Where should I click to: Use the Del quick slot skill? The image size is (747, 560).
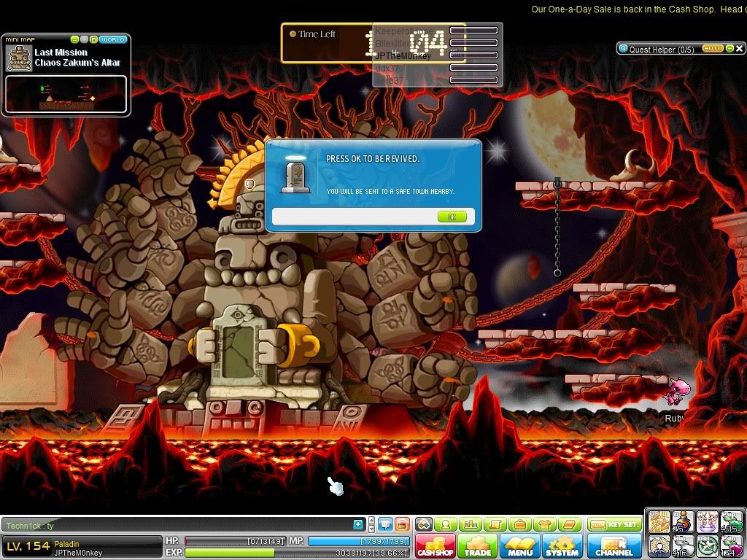(x=707, y=546)
